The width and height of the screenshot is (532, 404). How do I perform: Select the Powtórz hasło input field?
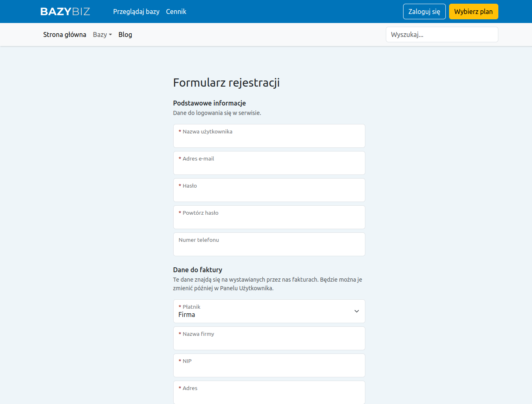pyautogui.click(x=269, y=217)
